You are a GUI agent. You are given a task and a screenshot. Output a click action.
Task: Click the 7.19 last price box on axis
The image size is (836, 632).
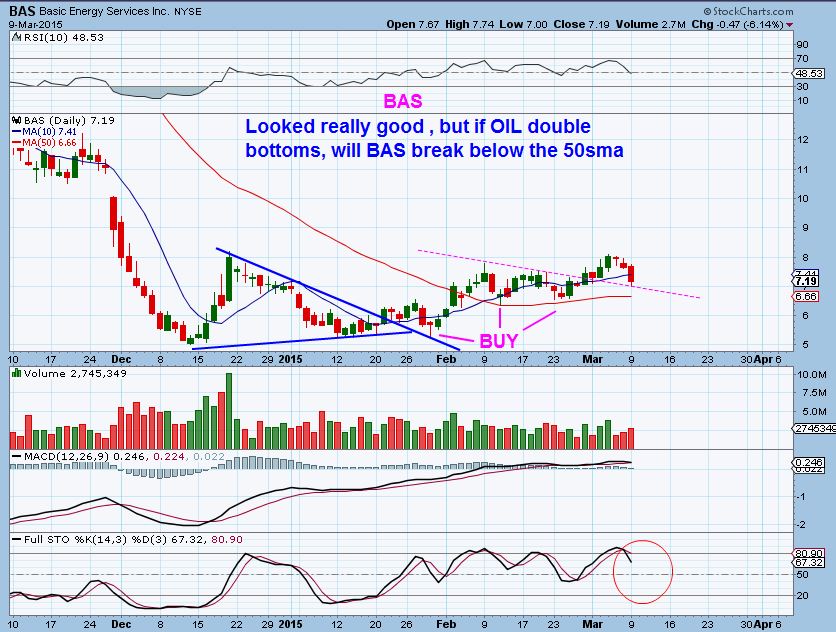tap(806, 281)
